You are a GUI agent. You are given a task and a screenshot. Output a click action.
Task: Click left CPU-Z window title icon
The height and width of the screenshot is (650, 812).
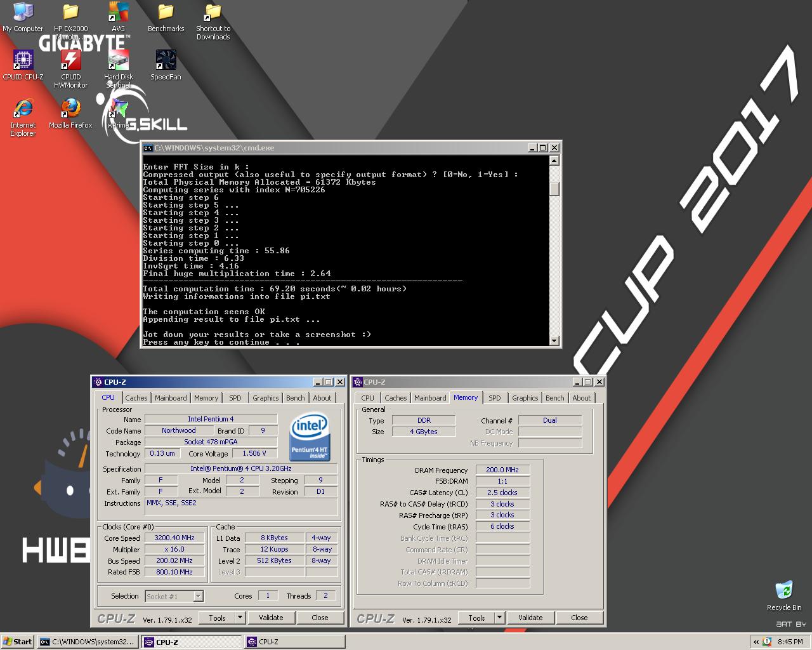point(98,382)
